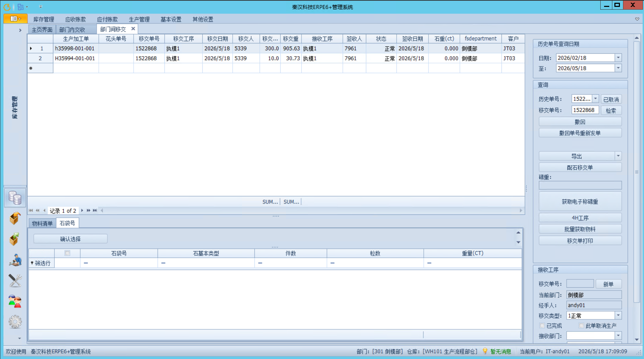
Task: Click the layout icon in quick access bar
Action: pos(21,7)
